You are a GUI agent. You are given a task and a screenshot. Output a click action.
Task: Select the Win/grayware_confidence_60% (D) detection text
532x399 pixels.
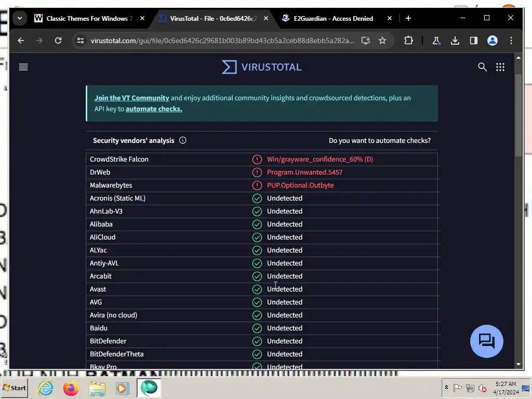[320, 159]
